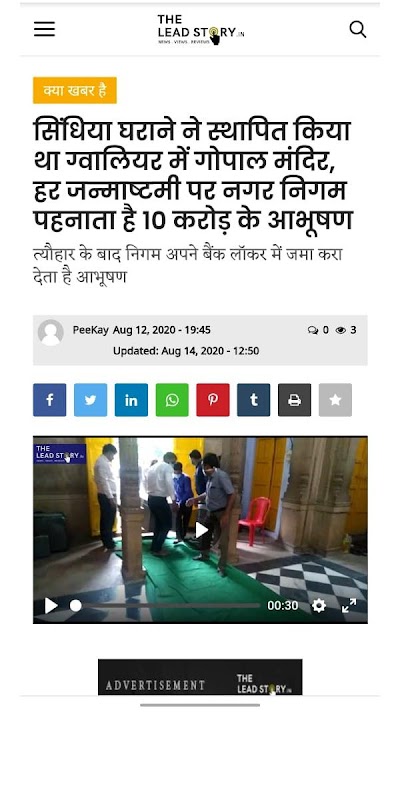The width and height of the screenshot is (400, 800).
Task: Share the article on Twitter
Action: point(90,400)
